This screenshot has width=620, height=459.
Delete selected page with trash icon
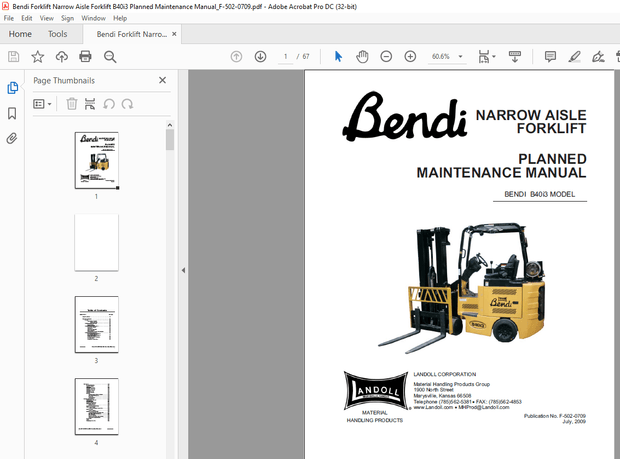point(72,104)
